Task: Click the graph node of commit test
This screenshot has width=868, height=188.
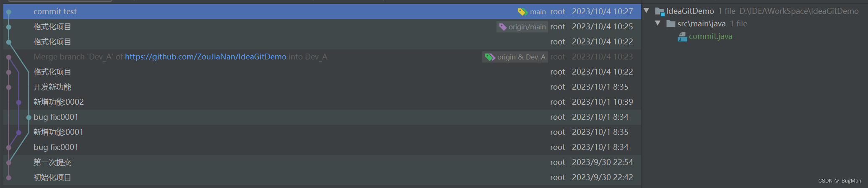Action: coord(9,12)
